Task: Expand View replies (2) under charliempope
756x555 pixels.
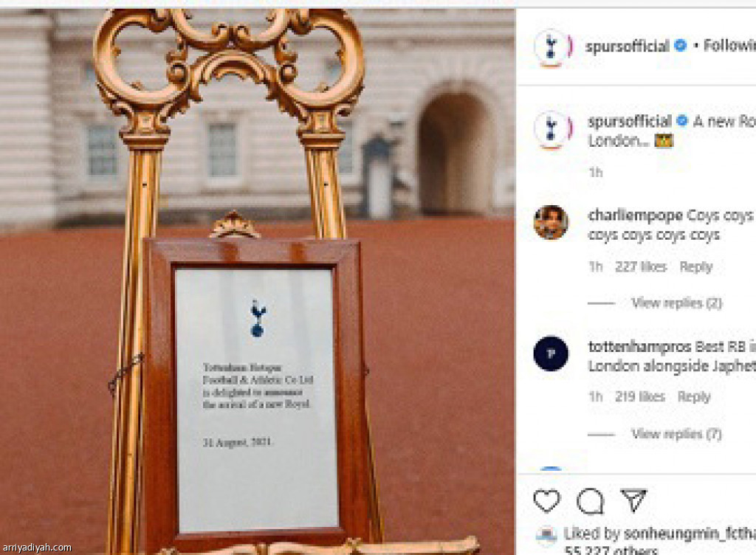Action: point(676,303)
